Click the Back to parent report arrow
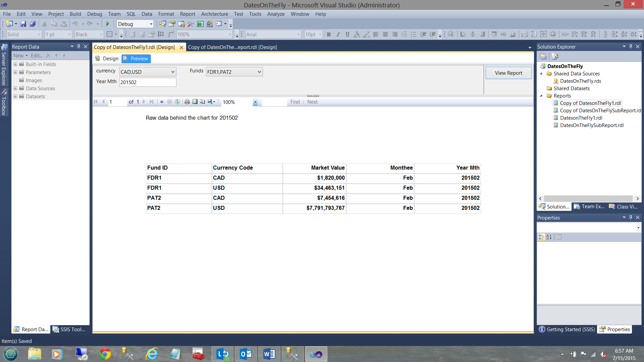 (x=162, y=102)
